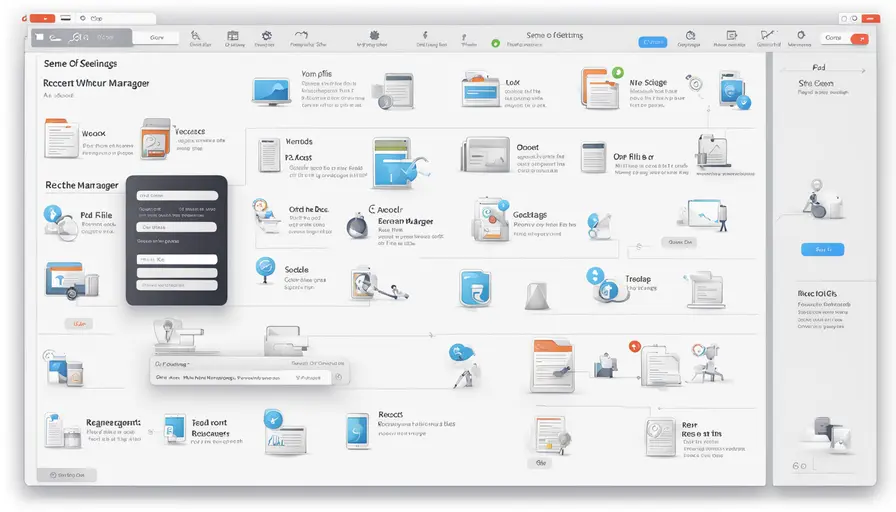The width and height of the screenshot is (896, 512).
Task: Click the first white field in dark popup
Action: click(x=176, y=196)
